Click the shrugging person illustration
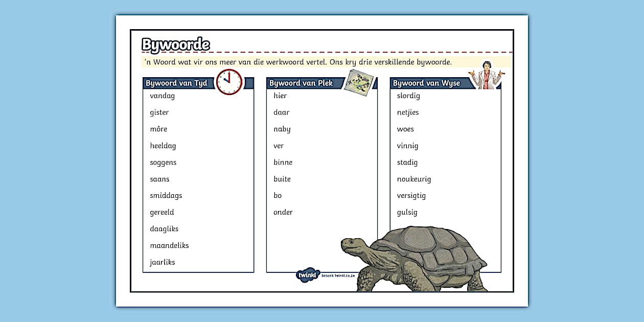 pyautogui.click(x=486, y=75)
